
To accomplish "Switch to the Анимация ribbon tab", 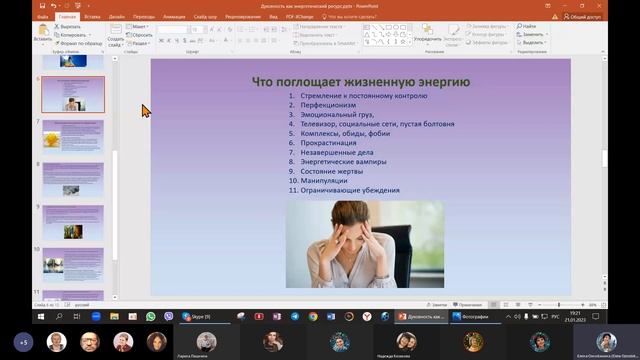I will [x=174, y=17].
